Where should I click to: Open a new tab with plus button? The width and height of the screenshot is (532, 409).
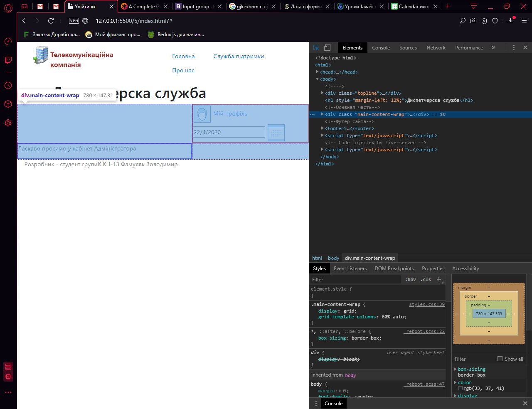point(448,6)
